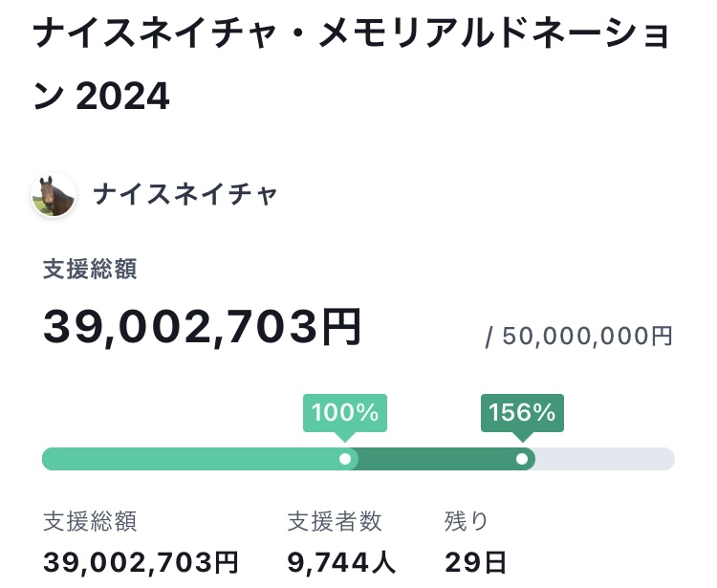Viewport: 717px width, 588px height.
Task: Click the grey unfilled progress bar end
Action: 604,459
